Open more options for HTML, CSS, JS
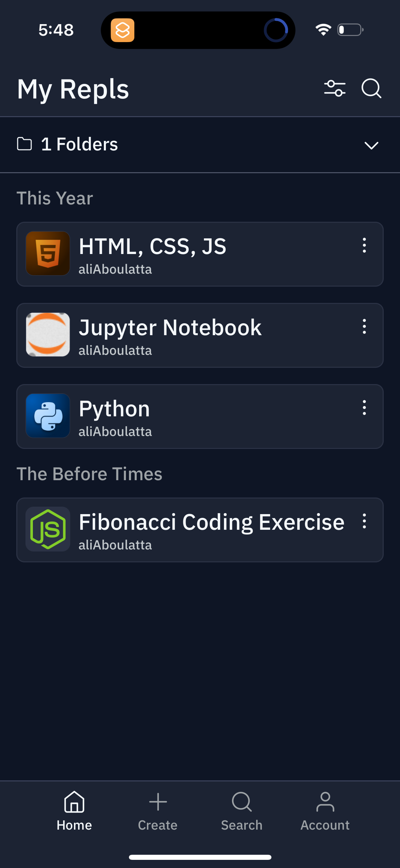This screenshot has height=868, width=400. [364, 245]
